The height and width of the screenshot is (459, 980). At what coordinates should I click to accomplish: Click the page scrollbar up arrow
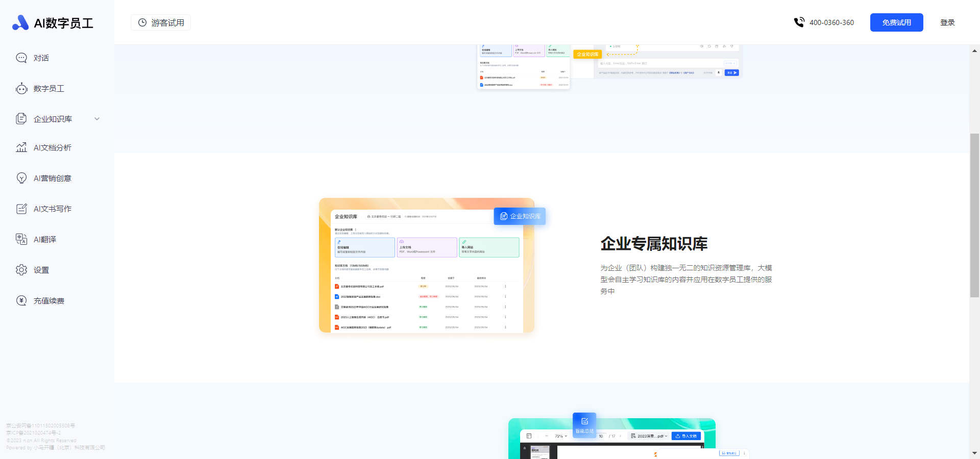974,50
